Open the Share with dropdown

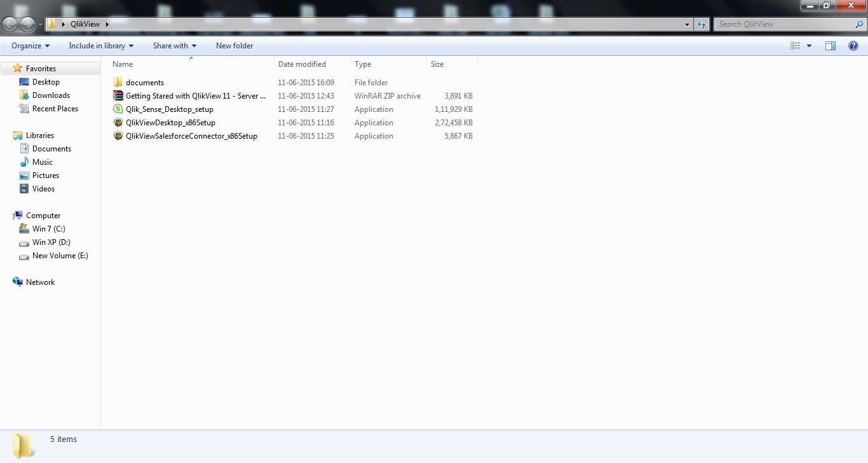click(x=175, y=46)
